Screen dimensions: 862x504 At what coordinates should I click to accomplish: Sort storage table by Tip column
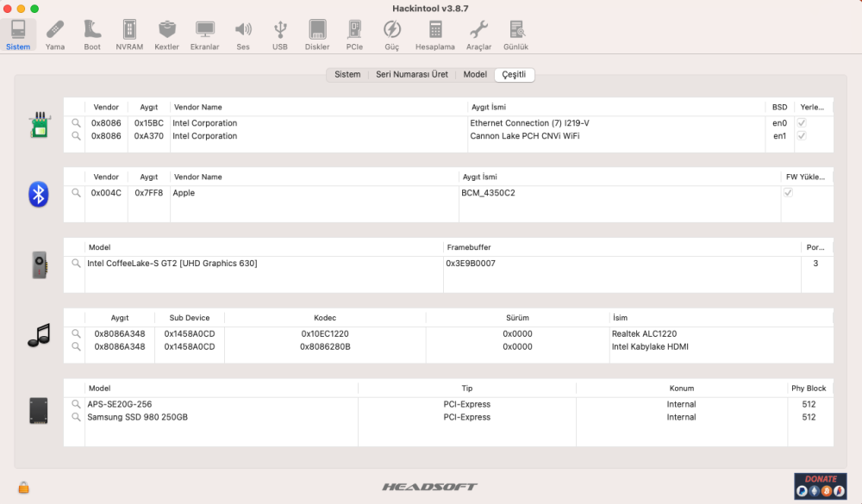(x=466, y=388)
